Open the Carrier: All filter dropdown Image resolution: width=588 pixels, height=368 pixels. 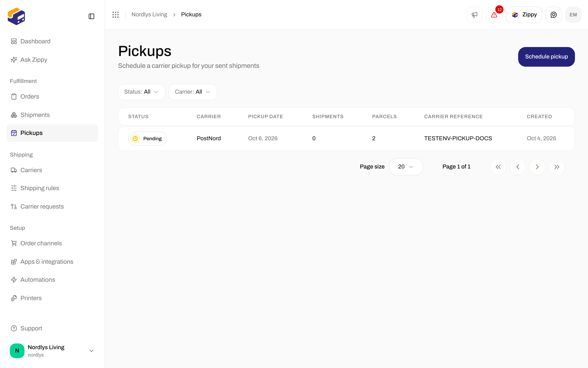(193, 92)
